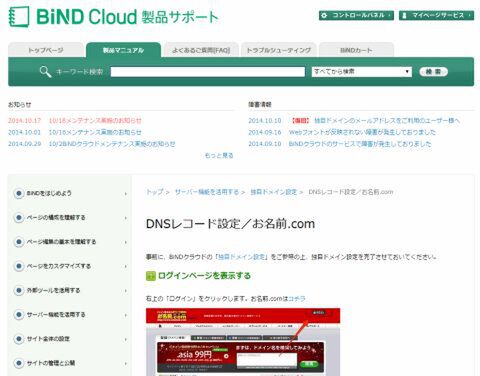Click the bullet icon next to ページをカスタマイズする
Viewport: 480px width, 376px height.
click(19, 266)
